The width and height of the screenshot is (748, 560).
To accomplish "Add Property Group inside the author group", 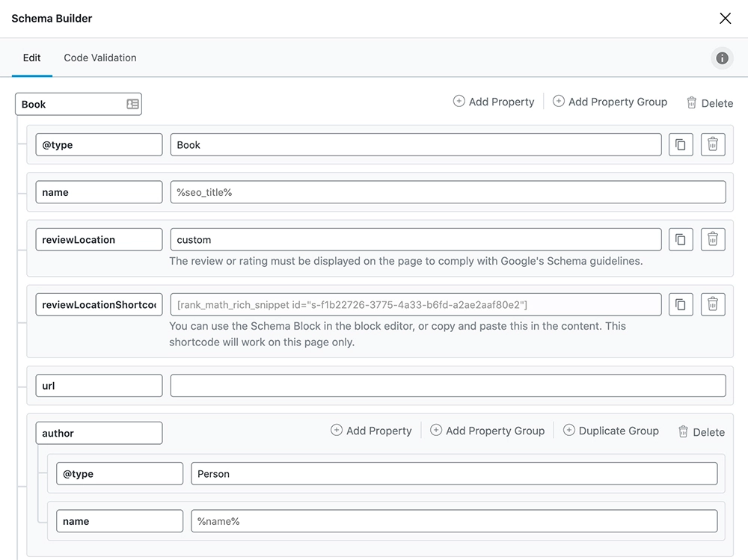I will tap(487, 431).
